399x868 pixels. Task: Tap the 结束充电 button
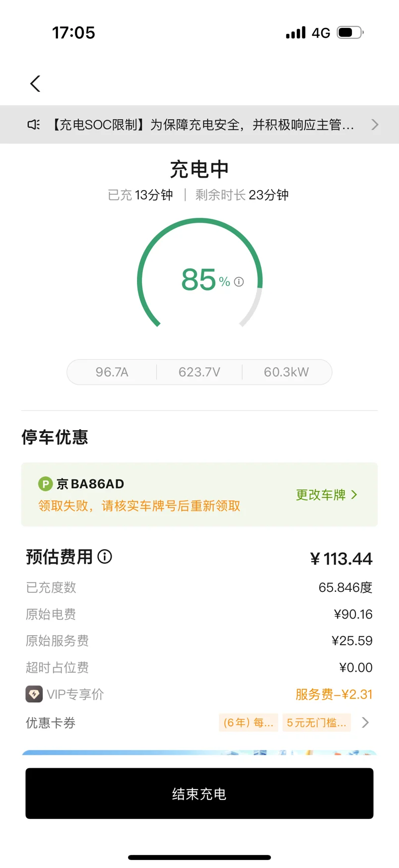click(x=199, y=794)
